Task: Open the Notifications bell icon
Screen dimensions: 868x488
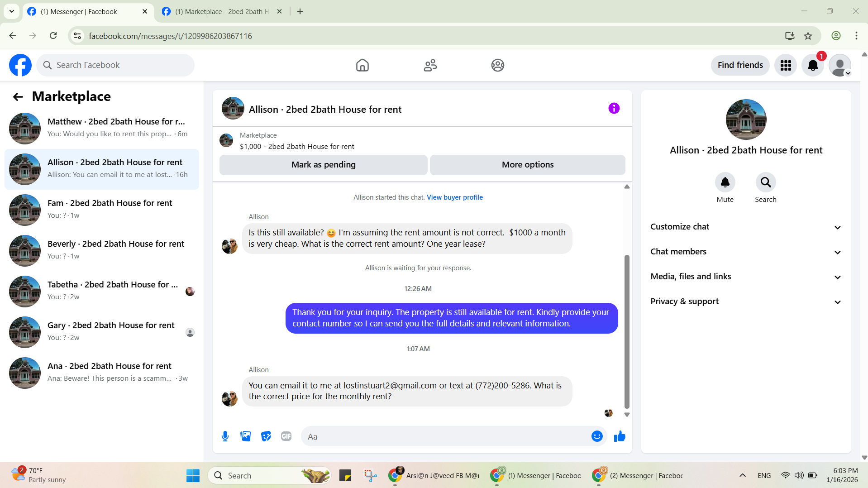Action: pos(813,65)
